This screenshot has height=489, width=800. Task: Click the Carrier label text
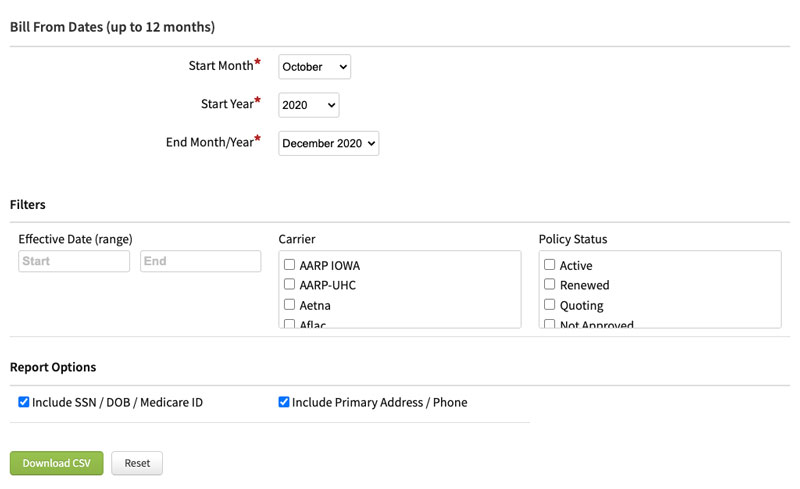click(x=297, y=239)
